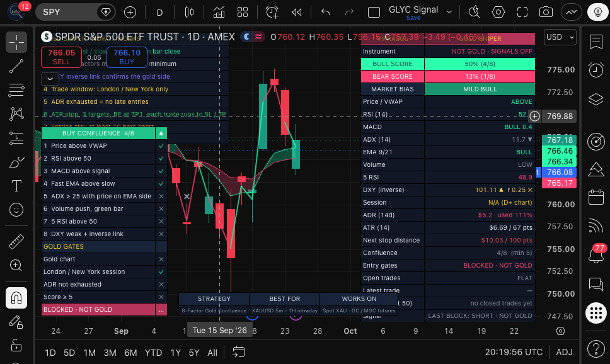Open the chat panel in the right sidebar

click(x=596, y=284)
